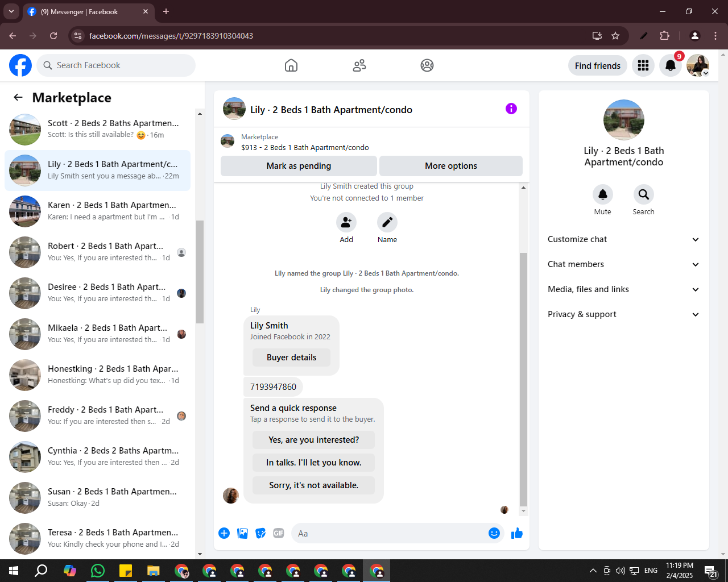
Task: Click the browser address bar URL
Action: pos(171,36)
